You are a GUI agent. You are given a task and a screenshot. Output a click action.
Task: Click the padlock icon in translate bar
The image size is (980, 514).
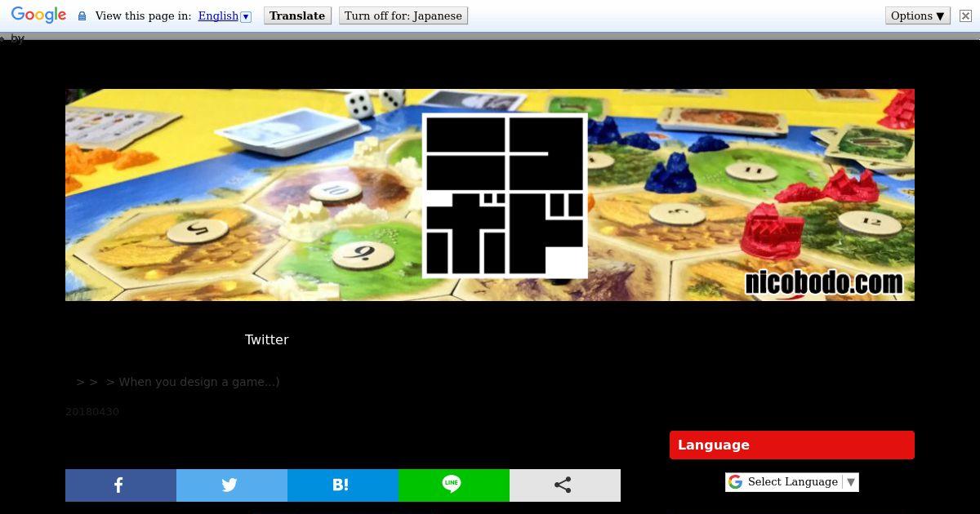pyautogui.click(x=82, y=16)
